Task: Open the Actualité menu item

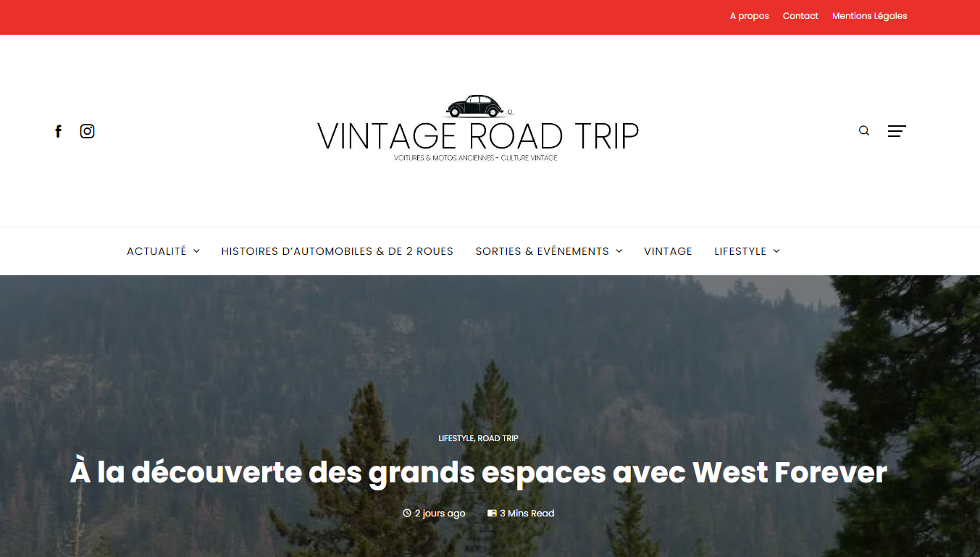Action: point(156,251)
